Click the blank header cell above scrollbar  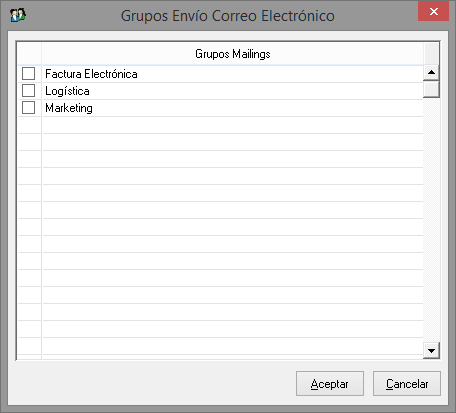tap(431, 54)
